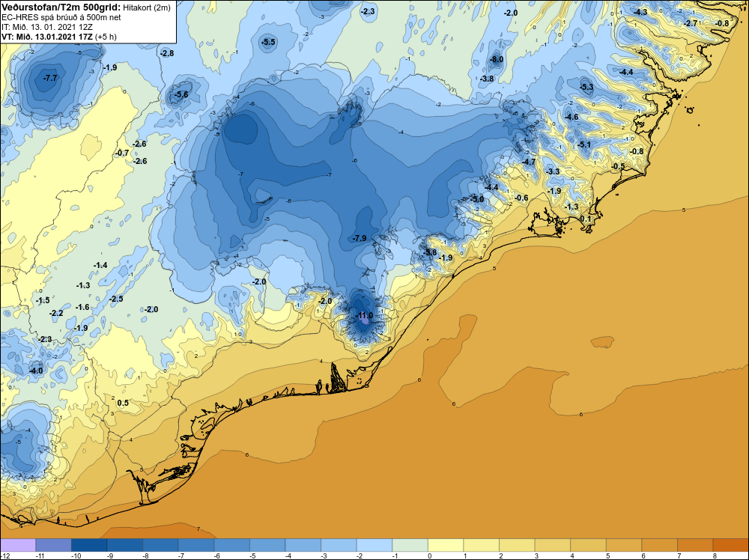Click the '-5.6' temperature label

tap(181, 94)
